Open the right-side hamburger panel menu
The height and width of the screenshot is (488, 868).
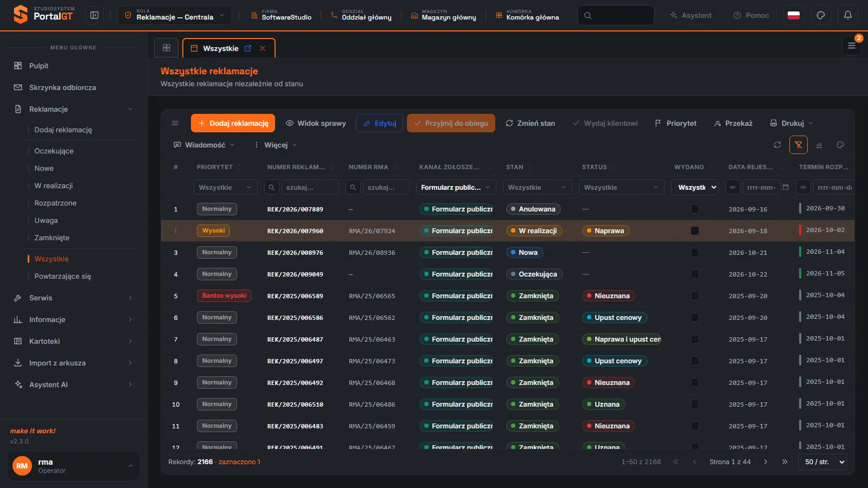(x=852, y=46)
